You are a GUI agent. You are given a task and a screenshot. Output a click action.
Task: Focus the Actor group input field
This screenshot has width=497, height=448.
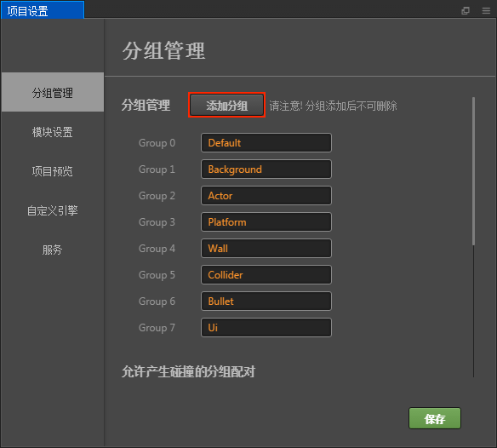266,195
